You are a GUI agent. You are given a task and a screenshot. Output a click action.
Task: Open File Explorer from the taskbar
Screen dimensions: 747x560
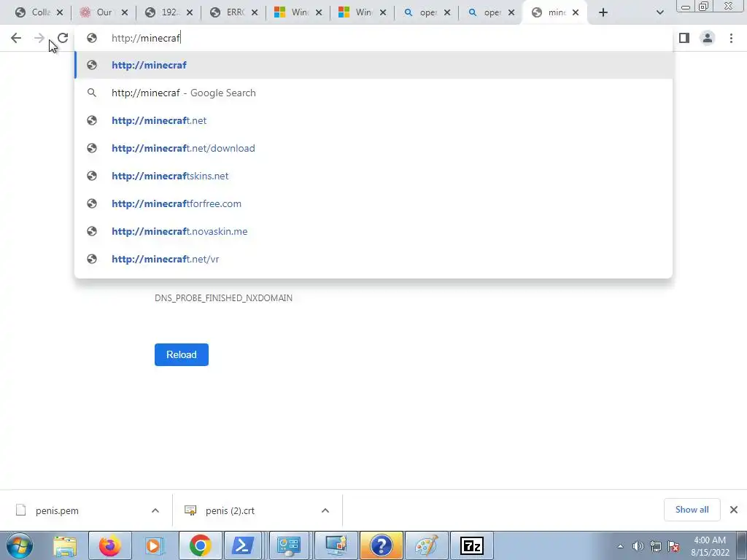[65, 545]
